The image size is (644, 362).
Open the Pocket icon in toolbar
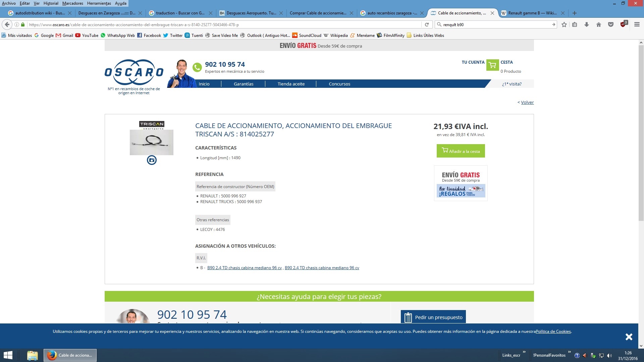tap(611, 24)
